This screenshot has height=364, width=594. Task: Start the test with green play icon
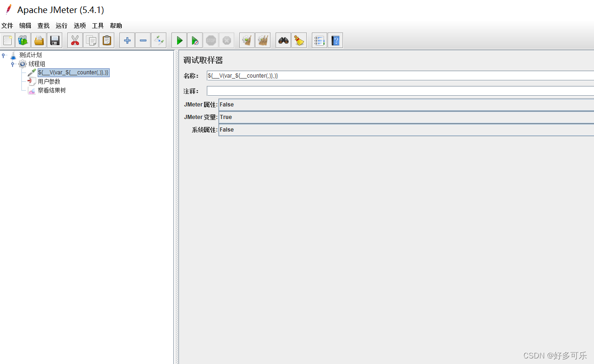click(179, 40)
